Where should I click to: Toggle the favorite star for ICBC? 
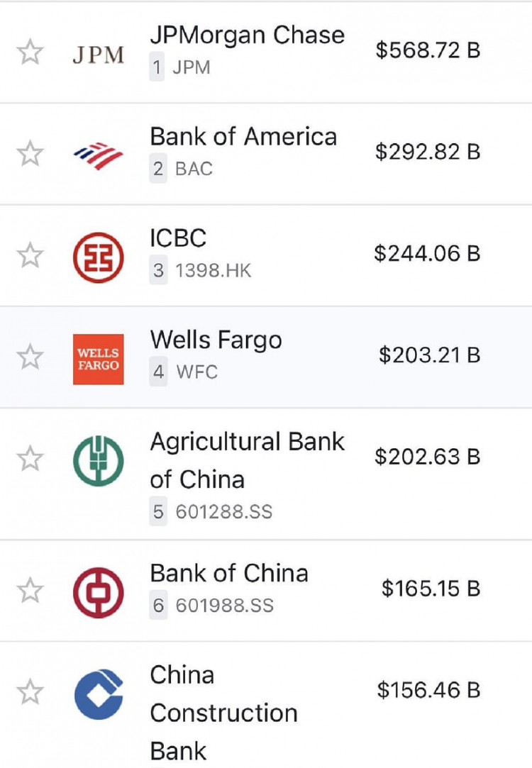[31, 255]
